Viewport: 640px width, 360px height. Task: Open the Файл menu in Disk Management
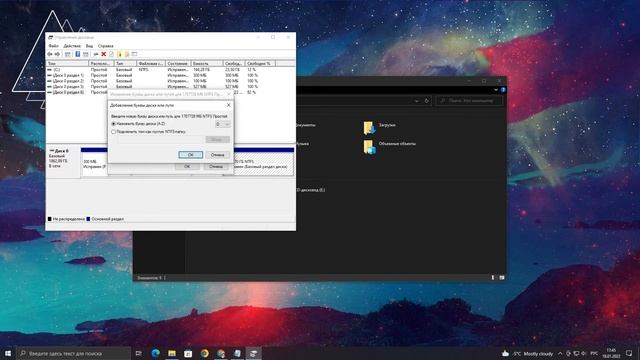(x=53, y=46)
